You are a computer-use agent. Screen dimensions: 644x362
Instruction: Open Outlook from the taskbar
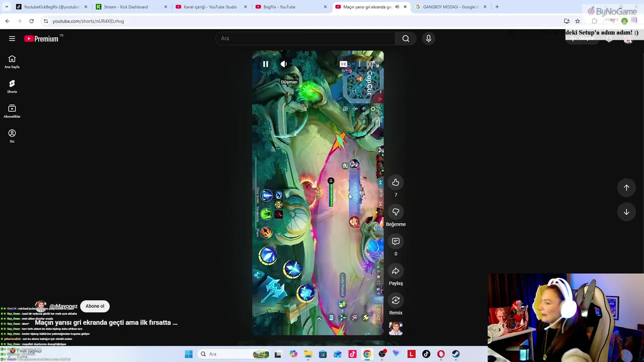pyautogui.click(x=338, y=354)
